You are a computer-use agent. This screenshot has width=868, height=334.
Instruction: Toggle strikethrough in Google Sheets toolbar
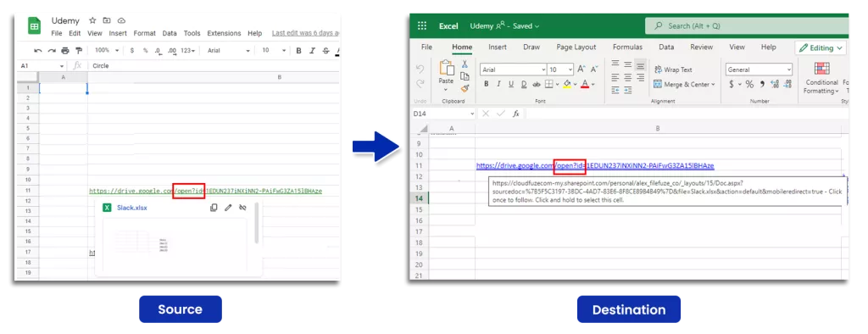click(x=325, y=50)
